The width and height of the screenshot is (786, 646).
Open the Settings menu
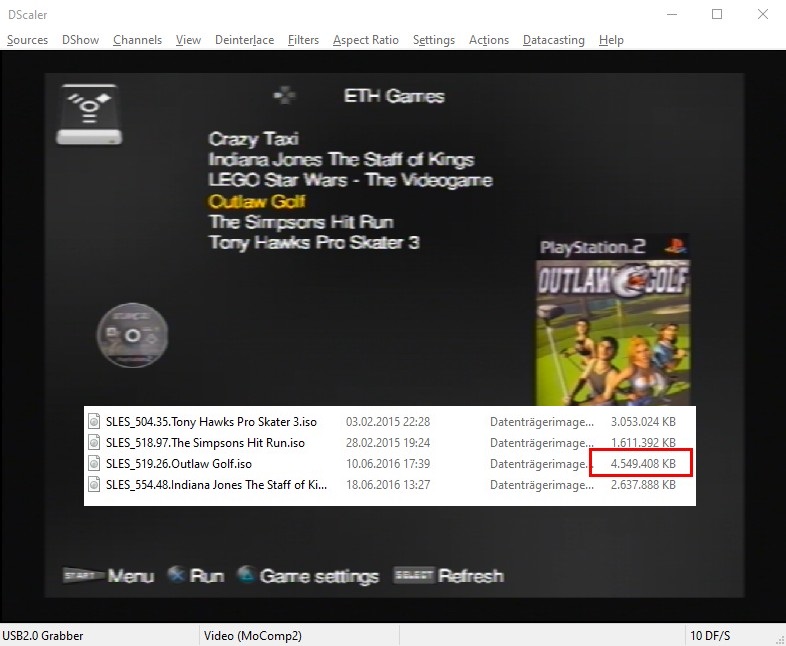coord(434,40)
